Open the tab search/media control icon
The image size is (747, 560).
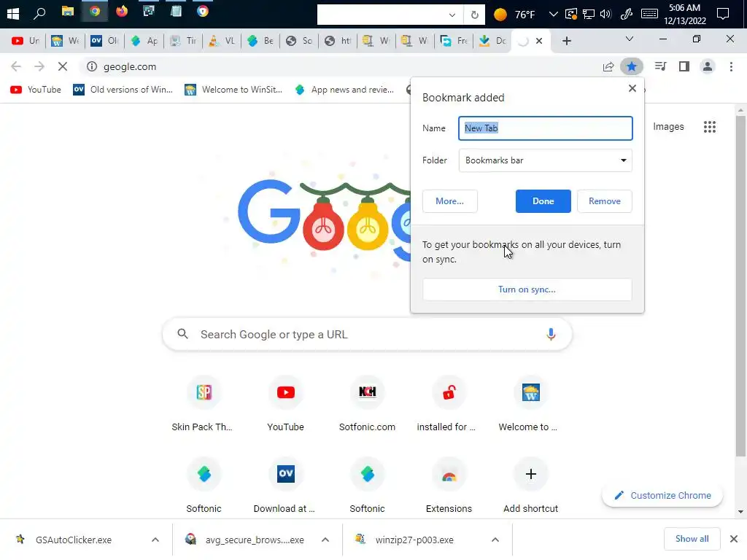[660, 66]
